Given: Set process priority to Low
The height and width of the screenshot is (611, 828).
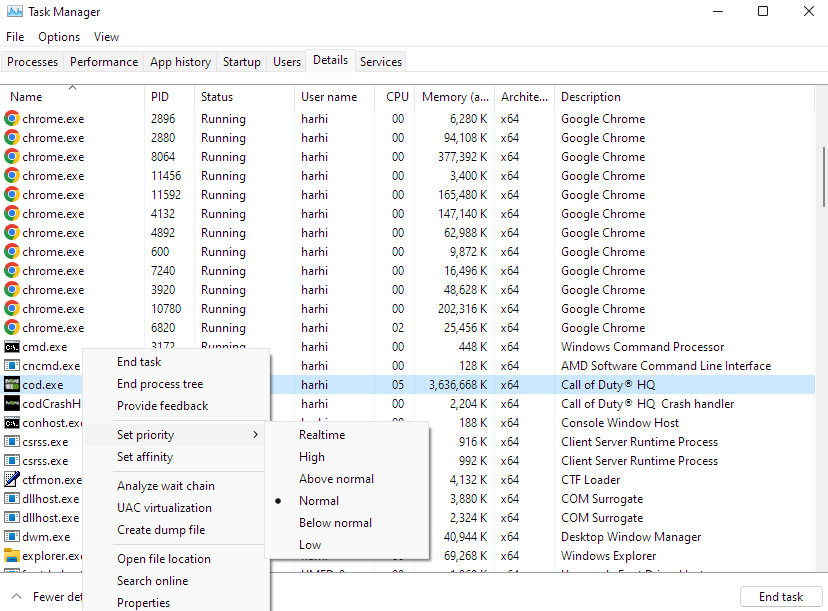Looking at the screenshot, I should tap(347, 545).
